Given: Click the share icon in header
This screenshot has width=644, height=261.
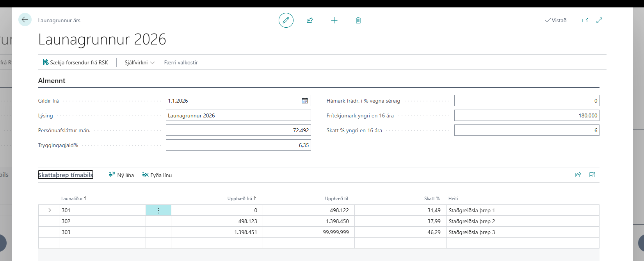Looking at the screenshot, I should pos(310,20).
